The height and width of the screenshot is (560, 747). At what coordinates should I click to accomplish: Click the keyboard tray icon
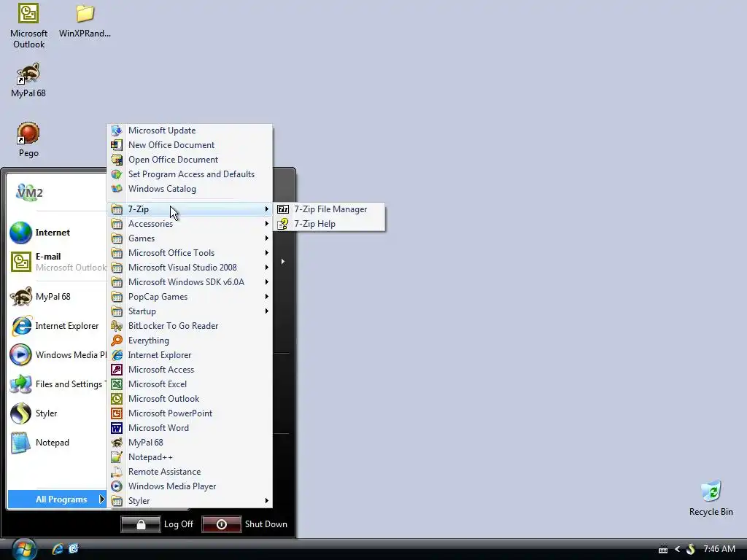pos(662,550)
